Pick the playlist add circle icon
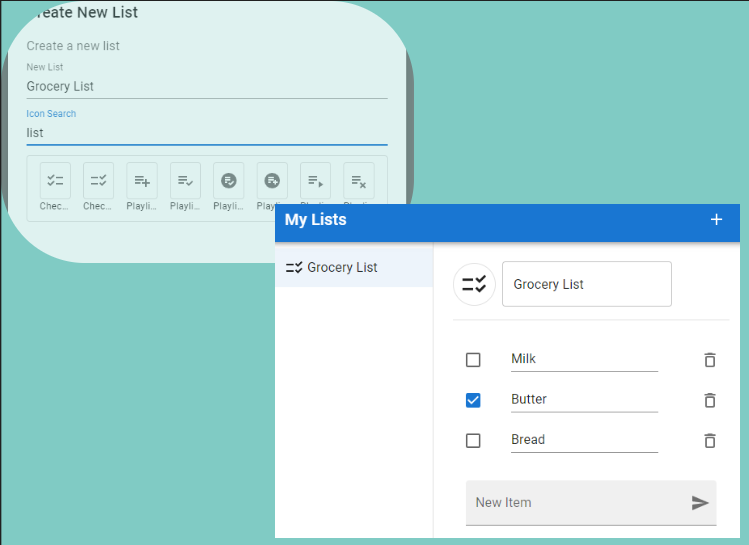 point(271,181)
